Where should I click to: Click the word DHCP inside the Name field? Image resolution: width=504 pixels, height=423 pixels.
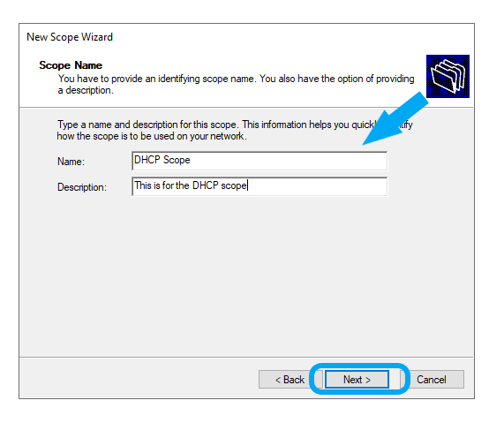click(x=147, y=160)
